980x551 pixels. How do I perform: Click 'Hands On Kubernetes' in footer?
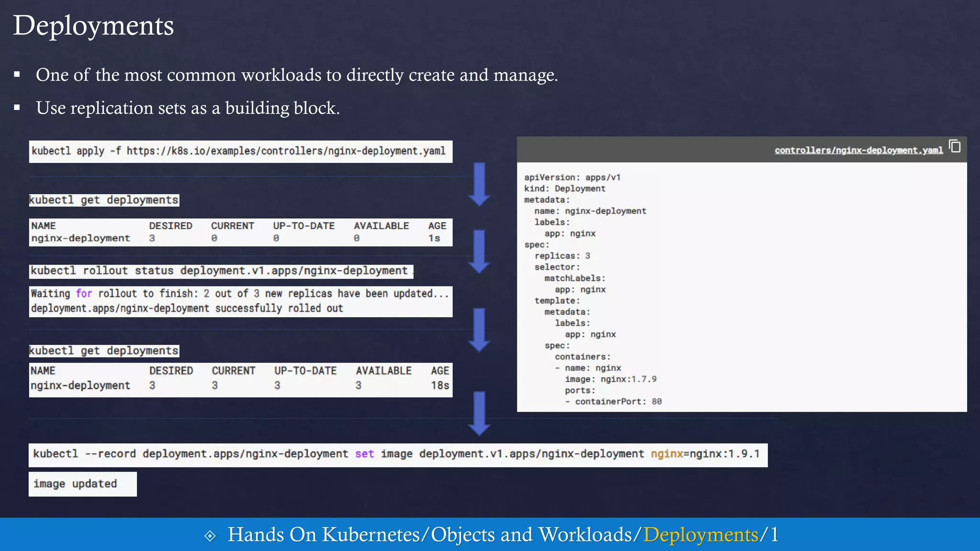[x=324, y=535]
